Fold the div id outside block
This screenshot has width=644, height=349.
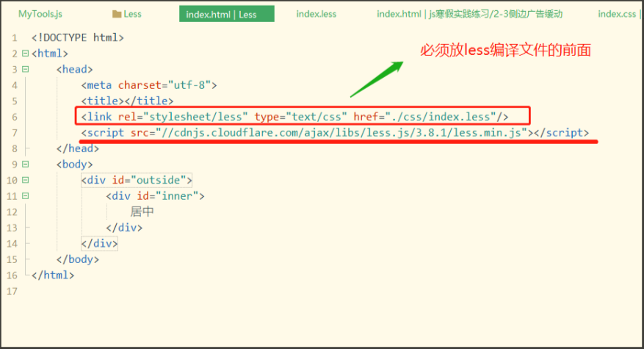pyautogui.click(x=25, y=180)
